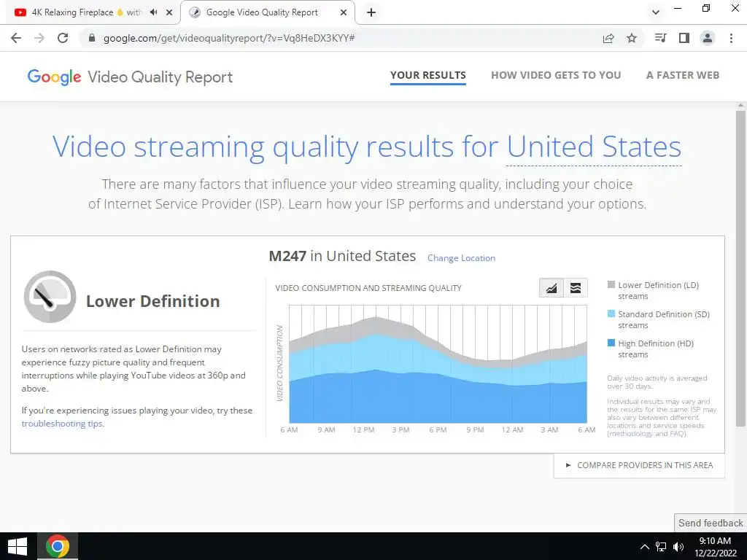Click the United States location link in heading
The width and height of the screenshot is (747, 560).
(x=594, y=147)
